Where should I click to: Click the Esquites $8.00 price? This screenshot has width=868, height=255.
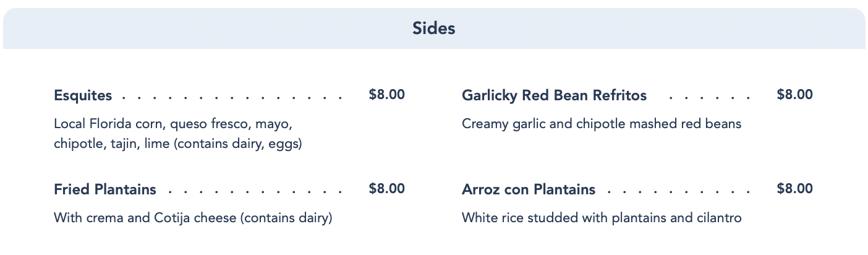(386, 95)
